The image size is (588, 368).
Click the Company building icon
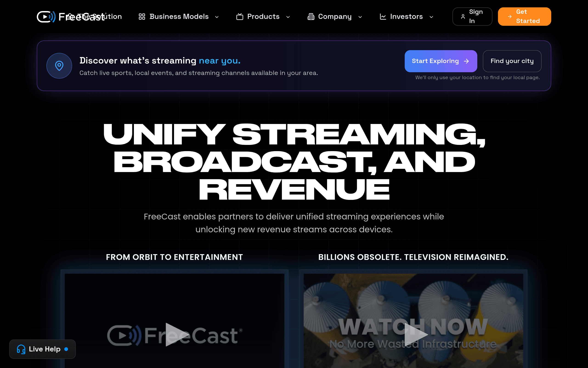point(311,17)
